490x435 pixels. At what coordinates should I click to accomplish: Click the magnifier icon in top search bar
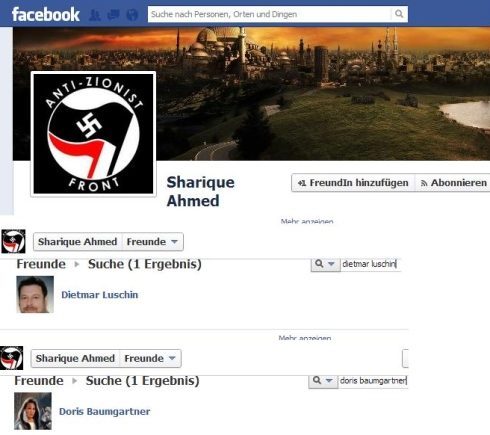point(399,14)
